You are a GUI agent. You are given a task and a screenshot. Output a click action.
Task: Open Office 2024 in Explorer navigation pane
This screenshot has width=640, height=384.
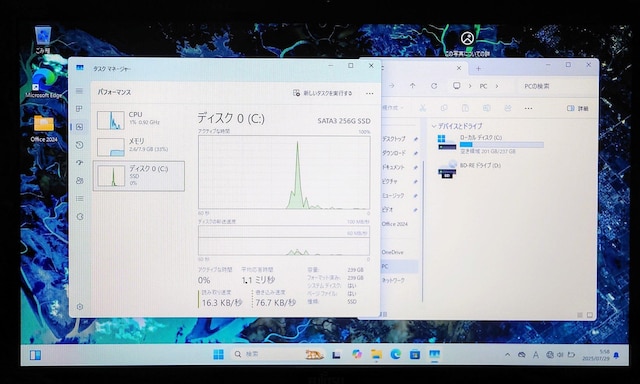[395, 224]
